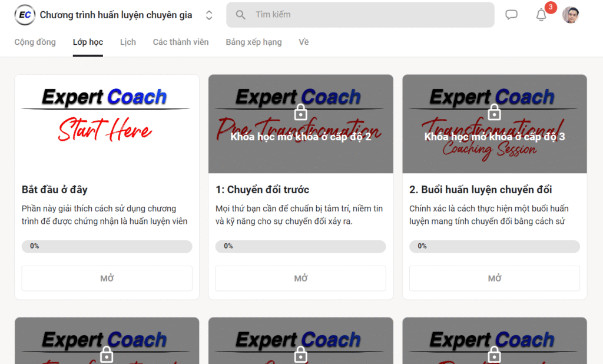Click the description starting Phần này giải thích
Screen dimensions: 603x364
[105, 215]
